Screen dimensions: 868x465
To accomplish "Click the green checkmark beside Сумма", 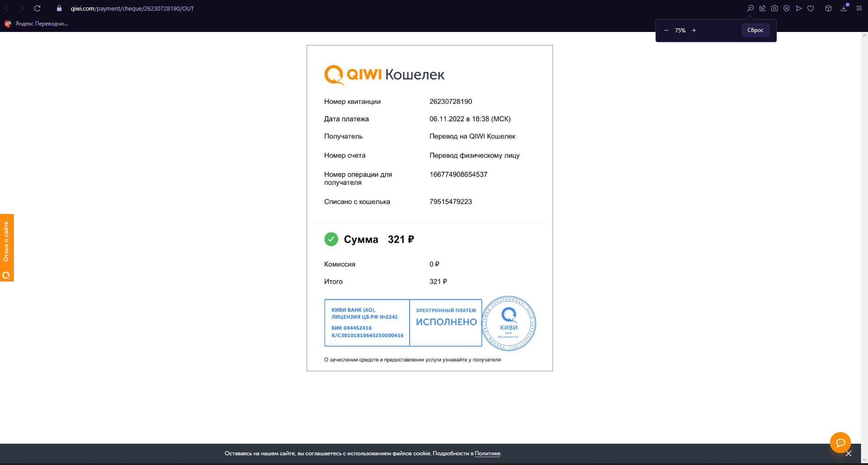I will point(331,239).
